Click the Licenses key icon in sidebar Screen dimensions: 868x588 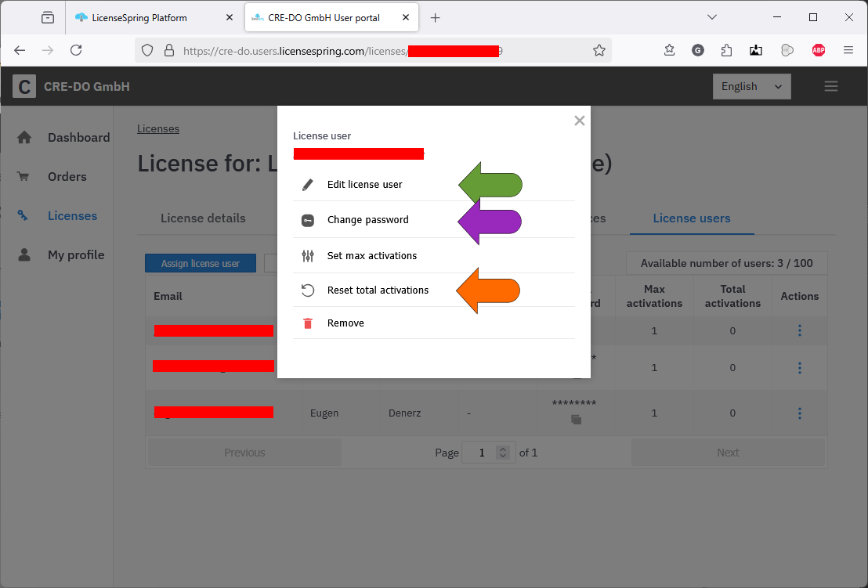23,215
